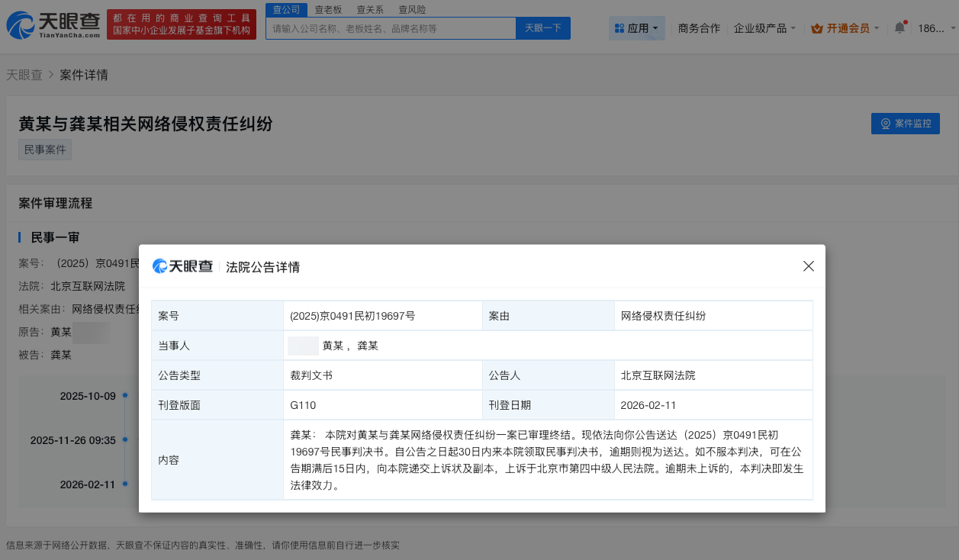This screenshot has width=959, height=560.
Task: Select the 民事案件 tag label
Action: coord(44,150)
